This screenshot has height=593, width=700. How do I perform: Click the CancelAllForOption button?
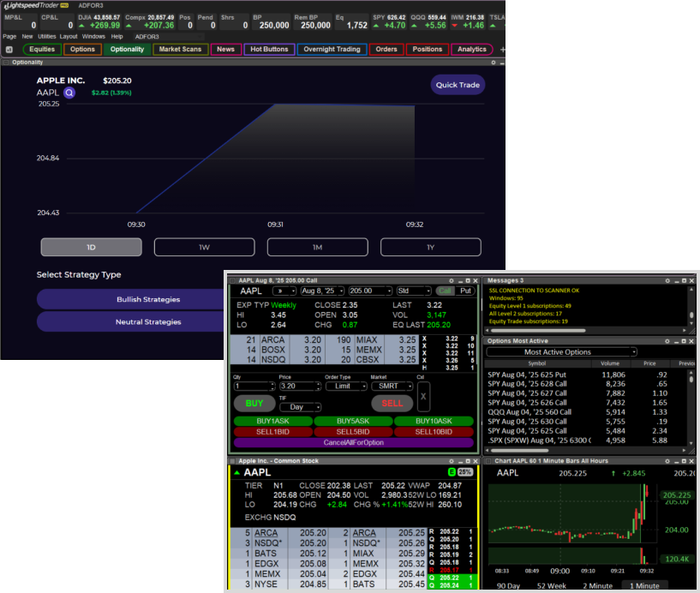(352, 442)
